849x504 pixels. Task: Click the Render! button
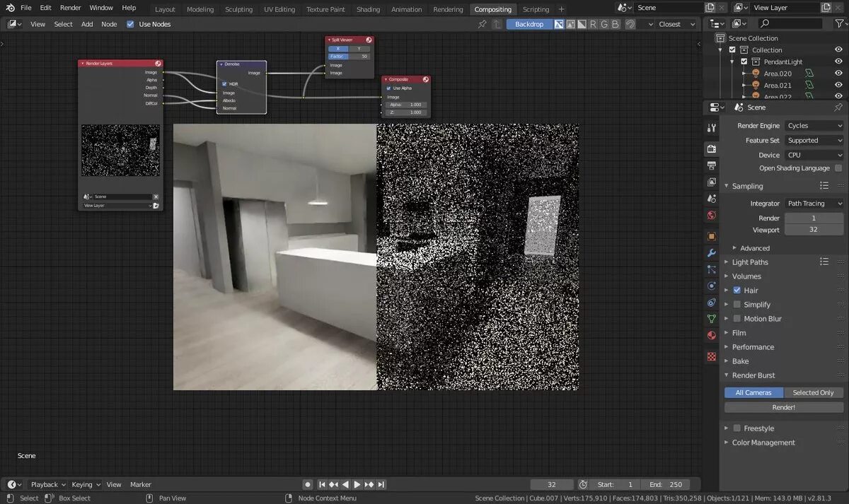pyautogui.click(x=784, y=407)
